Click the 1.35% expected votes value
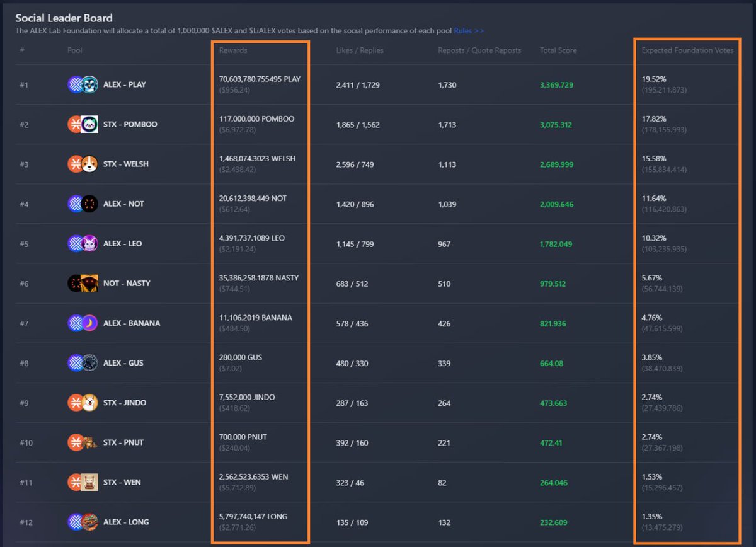756x547 pixels. [x=652, y=516]
